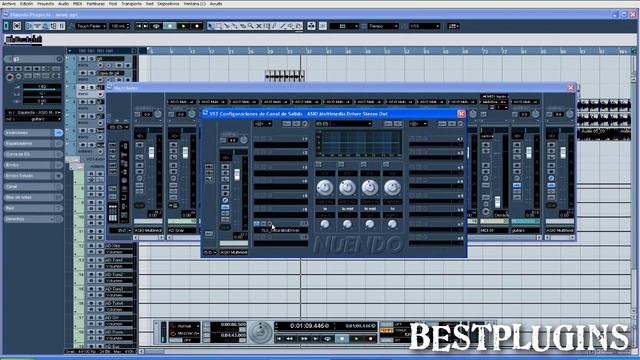
Task: Open the Touch Fader automation mode dropdown
Action: (x=91, y=26)
